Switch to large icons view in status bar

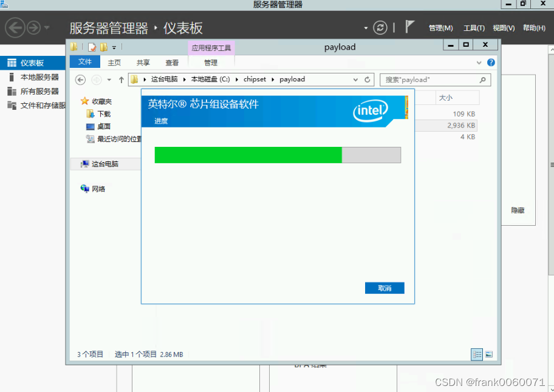coord(489,354)
